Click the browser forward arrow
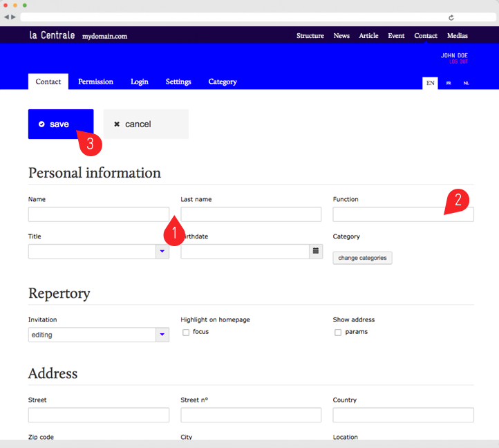 coord(13,17)
